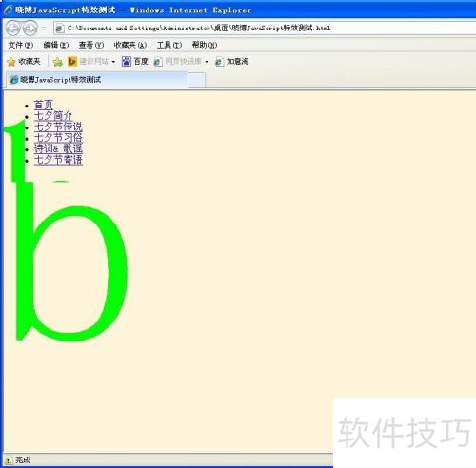Click the browser Forward arrow button
The image size is (476, 468).
(30, 29)
